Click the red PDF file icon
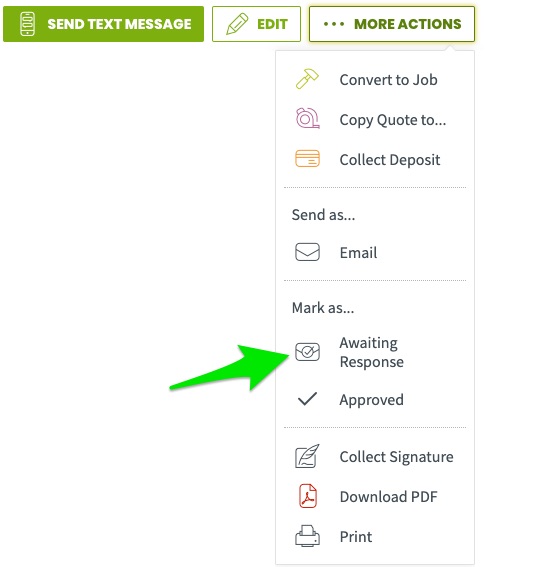The image size is (534, 567). pos(308,496)
